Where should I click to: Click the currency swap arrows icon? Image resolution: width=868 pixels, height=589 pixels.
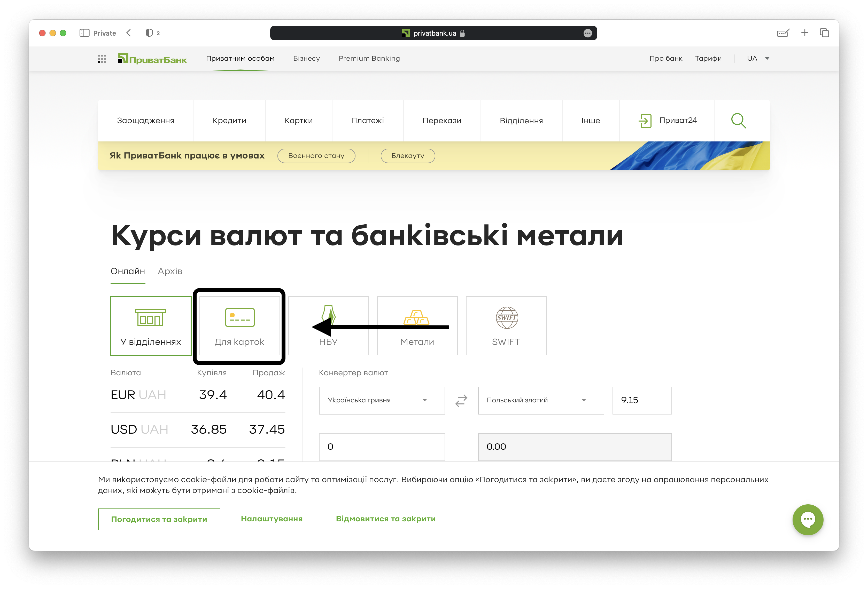click(x=461, y=401)
